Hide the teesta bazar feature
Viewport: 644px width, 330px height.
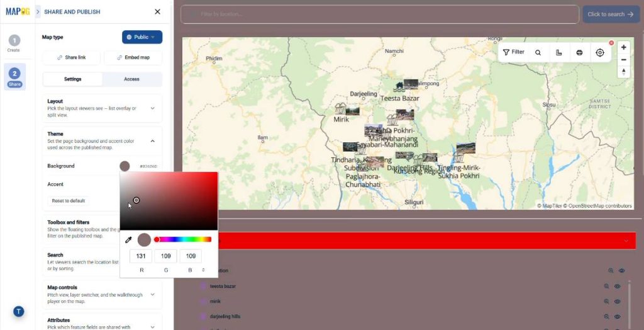click(x=618, y=286)
